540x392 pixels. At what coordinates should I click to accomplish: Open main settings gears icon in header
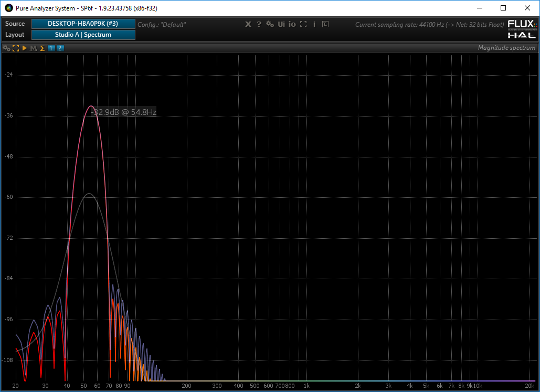270,24
